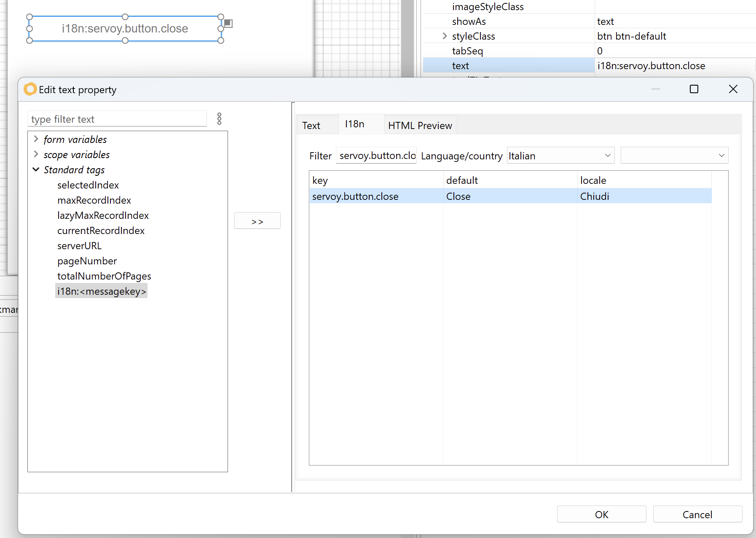Select the lazyMaxRecordIndex tag

point(103,215)
